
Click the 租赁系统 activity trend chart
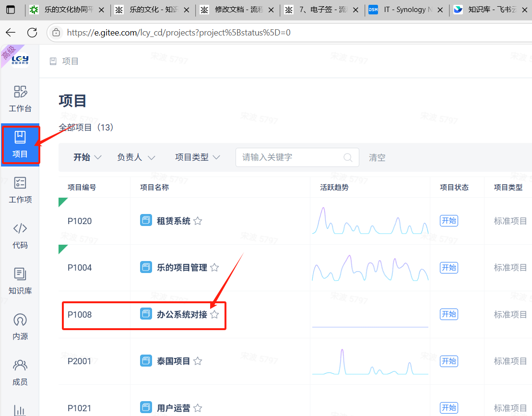(370, 221)
